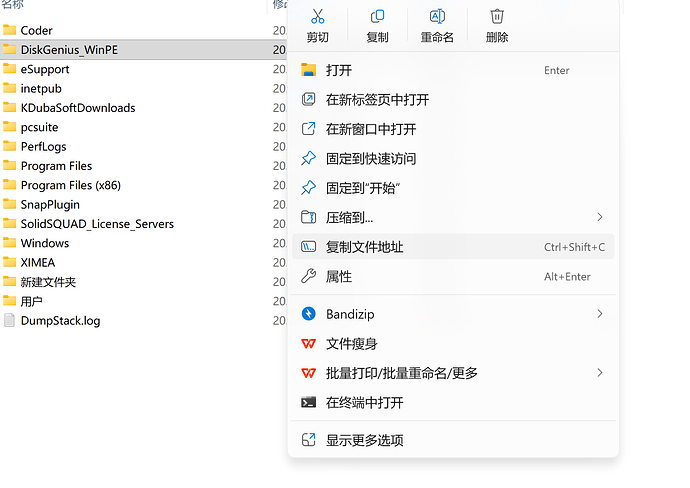Click the folder icon beside 打开

308,70
